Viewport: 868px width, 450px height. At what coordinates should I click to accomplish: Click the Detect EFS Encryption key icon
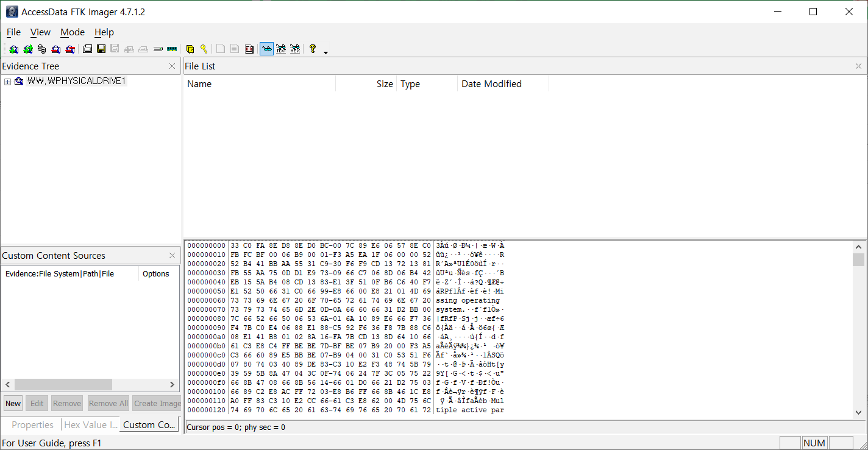pos(204,49)
